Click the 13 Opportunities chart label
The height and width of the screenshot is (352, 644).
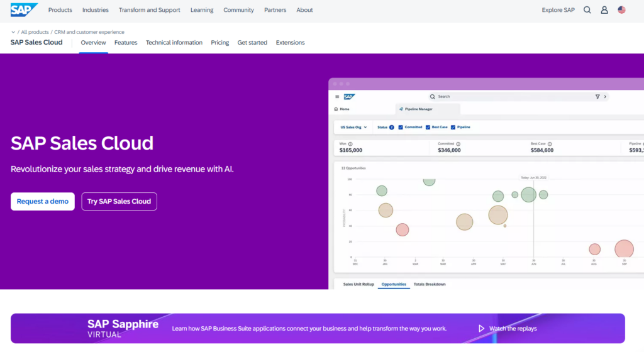coord(353,168)
